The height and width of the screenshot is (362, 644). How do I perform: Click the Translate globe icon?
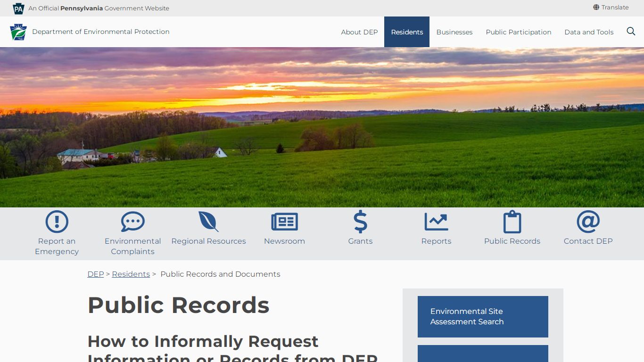coord(596,8)
